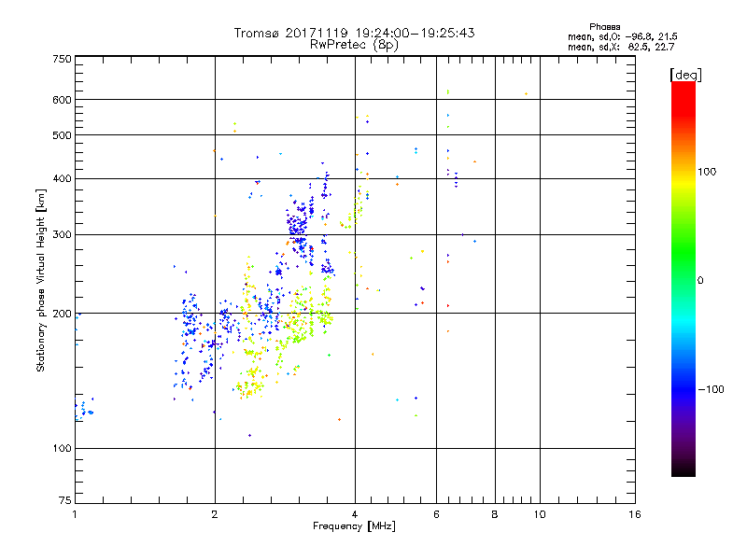Click the frequency axis tick label "10"
The height and width of the screenshot is (560, 747).
pyautogui.click(x=540, y=514)
